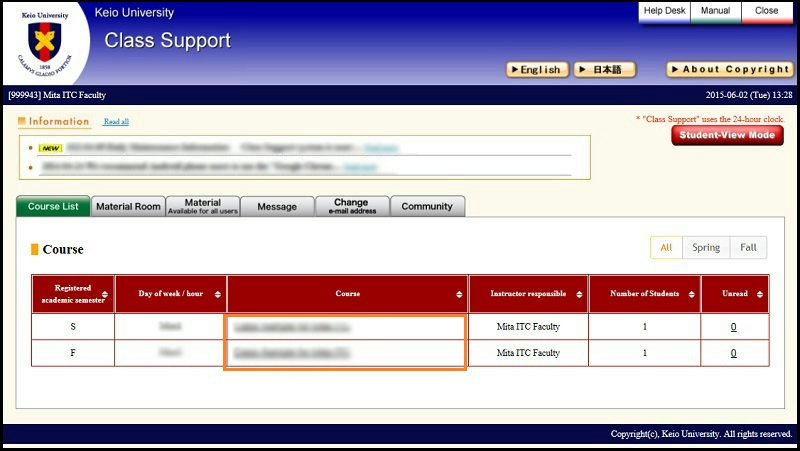The height and width of the screenshot is (451, 800).
Task: Click the Read all information link
Action: pyautogui.click(x=116, y=122)
